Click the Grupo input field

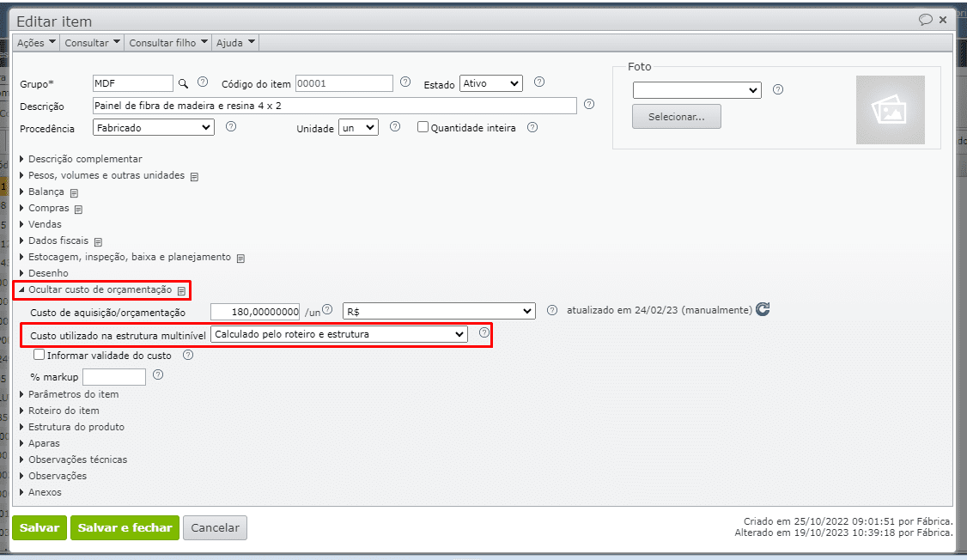[133, 83]
